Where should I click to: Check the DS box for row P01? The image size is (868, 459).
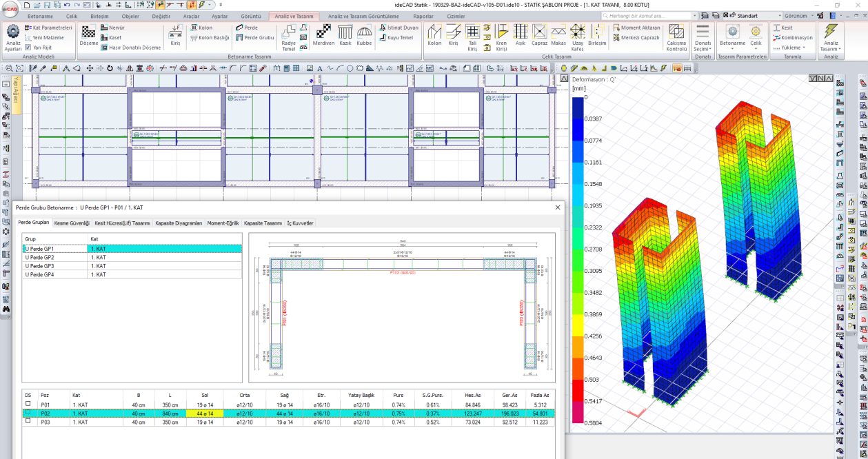[x=28, y=404]
